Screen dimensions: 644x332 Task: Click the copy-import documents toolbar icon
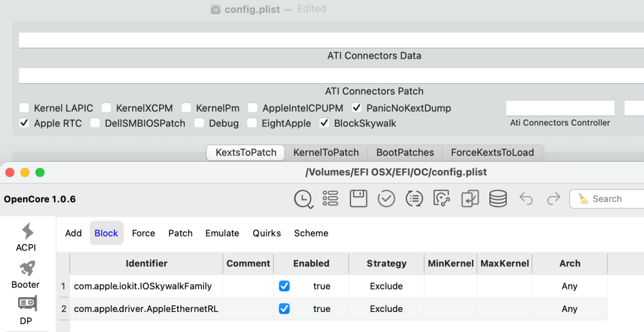pos(470,199)
